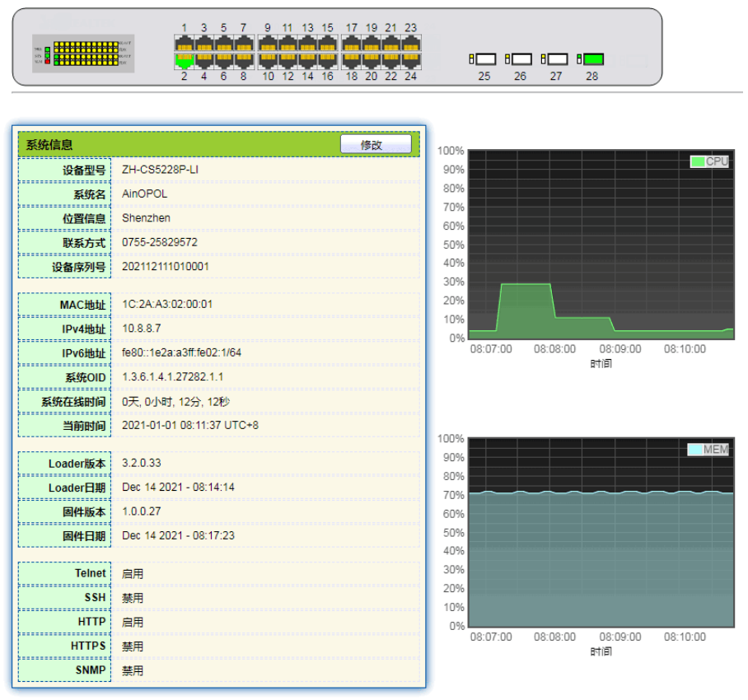748x700 pixels.
Task: Click the MAC address value 1C:2A:A3:02:00:01
Action: pyautogui.click(x=167, y=304)
